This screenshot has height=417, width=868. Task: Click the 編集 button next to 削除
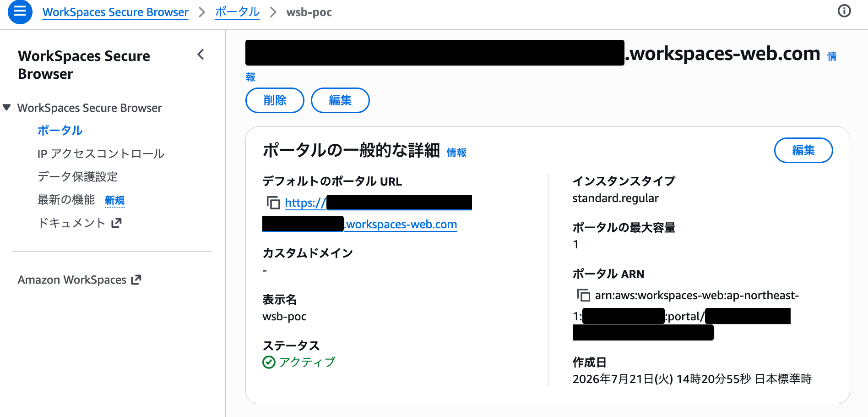pyautogui.click(x=340, y=100)
